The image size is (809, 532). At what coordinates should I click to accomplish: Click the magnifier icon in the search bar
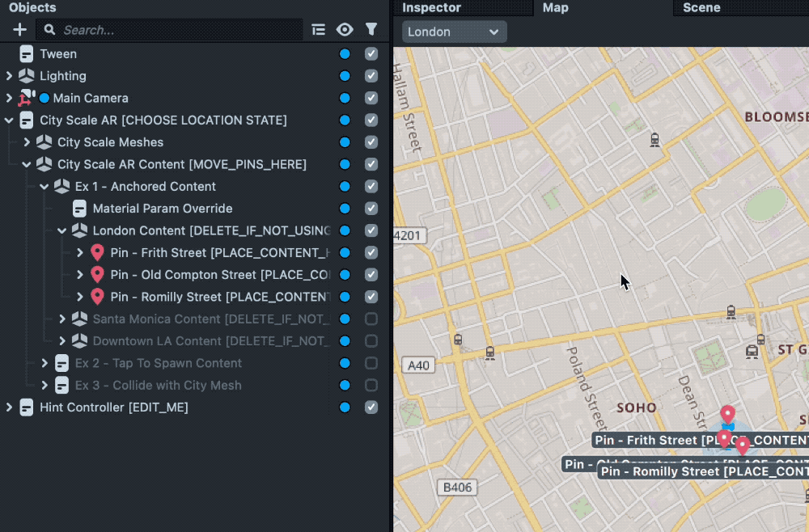click(49, 29)
